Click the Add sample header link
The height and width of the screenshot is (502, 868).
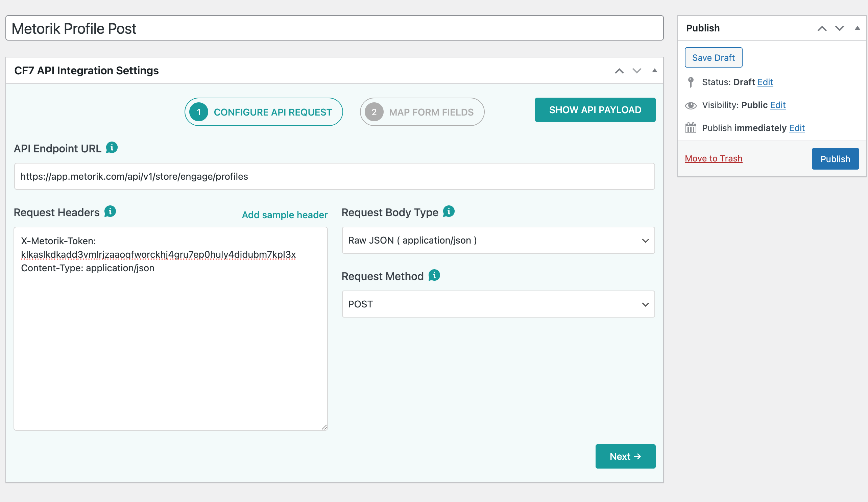click(285, 215)
